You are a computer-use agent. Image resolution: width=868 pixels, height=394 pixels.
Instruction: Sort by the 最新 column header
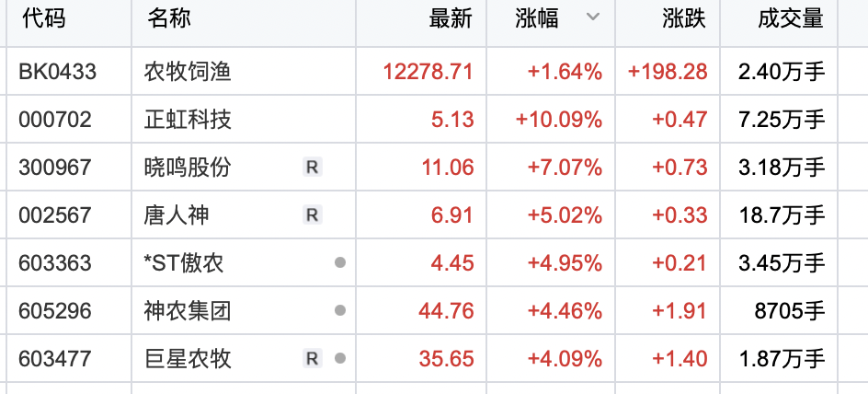(451, 19)
